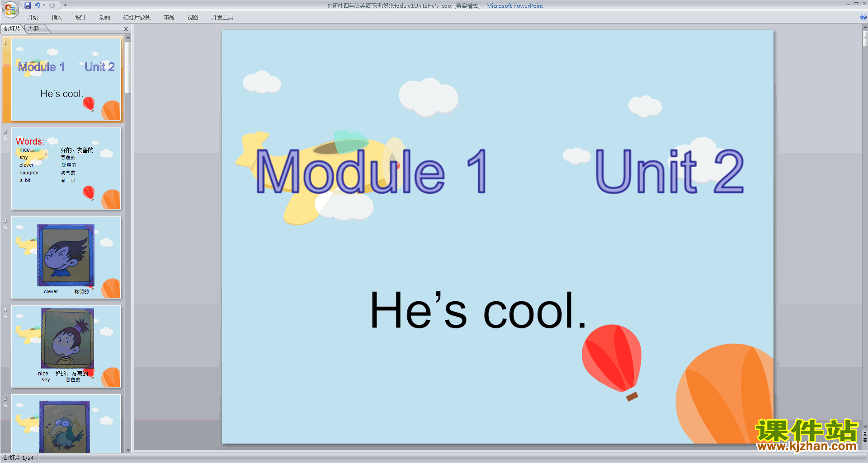
Task: Open the 幻灯片放映 ribbon tab
Action: pos(137,18)
